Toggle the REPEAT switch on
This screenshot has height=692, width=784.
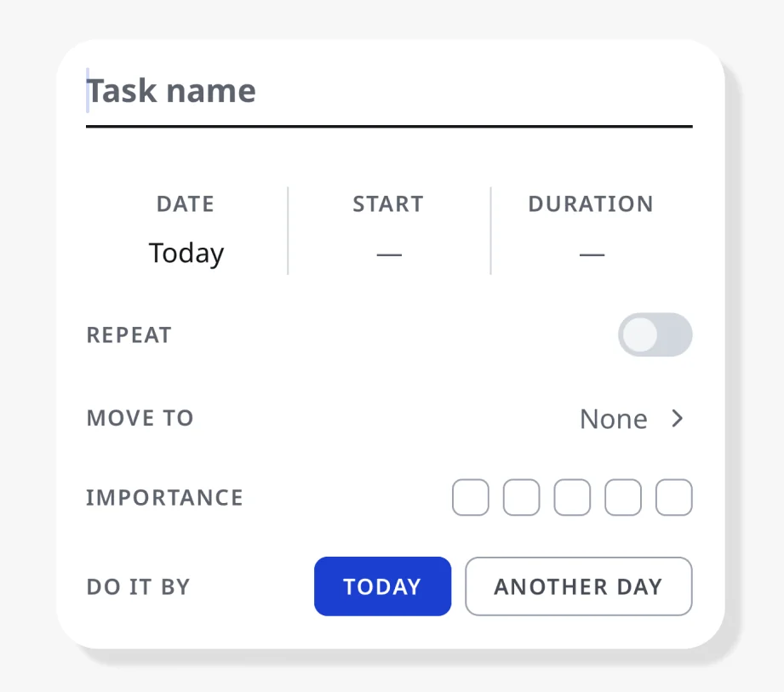[x=655, y=335]
